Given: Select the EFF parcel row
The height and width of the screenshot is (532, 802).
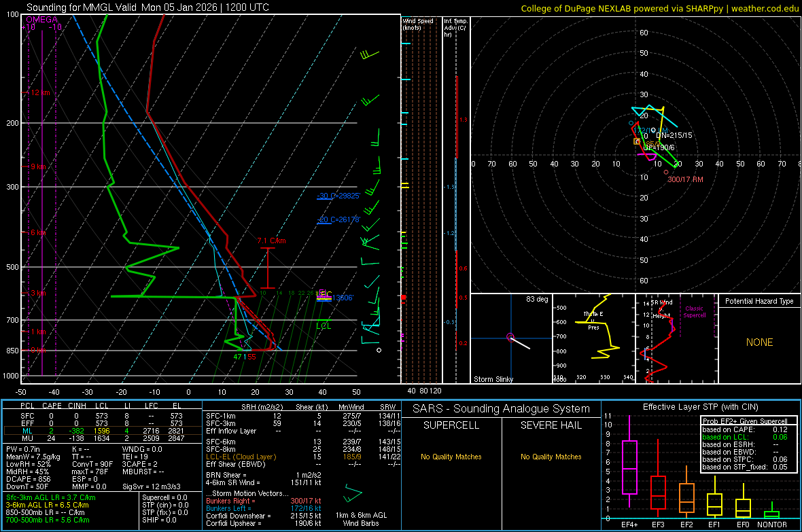Looking at the screenshot, I should click(x=103, y=423).
